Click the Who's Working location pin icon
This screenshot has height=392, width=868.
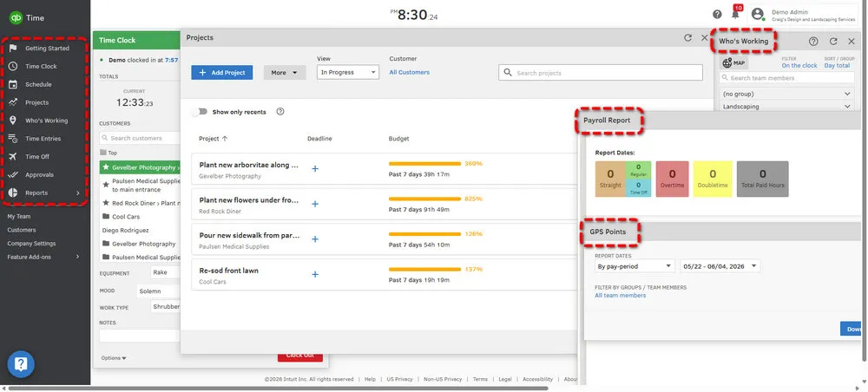pyautogui.click(x=13, y=121)
